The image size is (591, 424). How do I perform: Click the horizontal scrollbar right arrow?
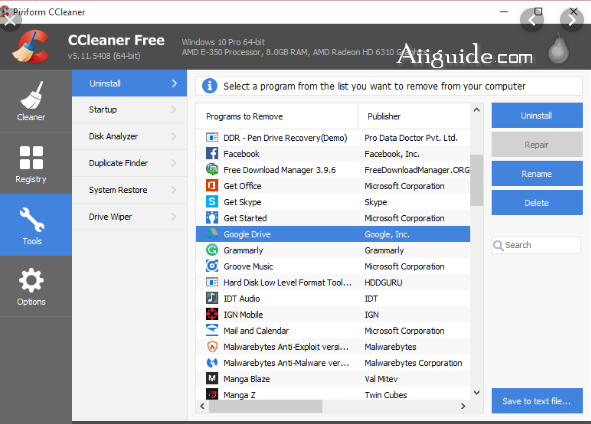pos(463,406)
